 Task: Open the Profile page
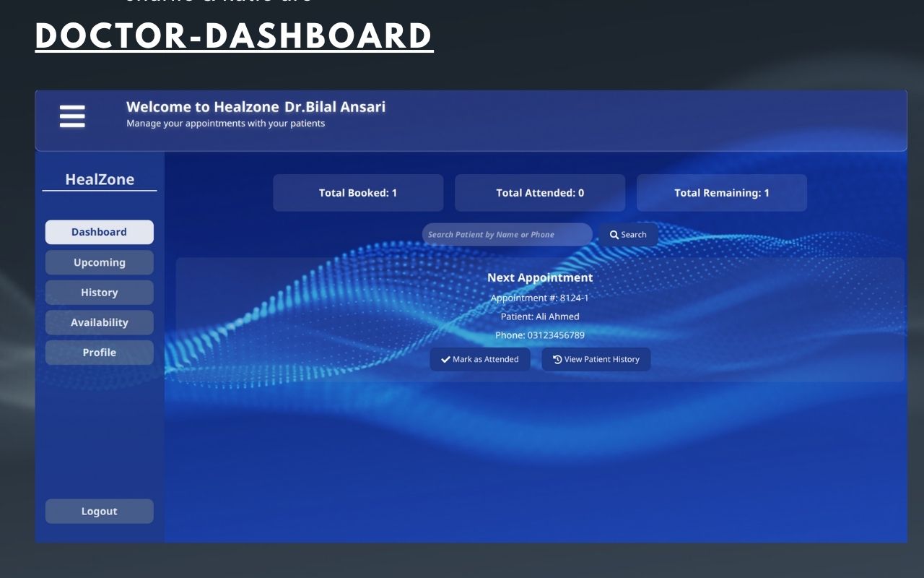[x=99, y=352]
